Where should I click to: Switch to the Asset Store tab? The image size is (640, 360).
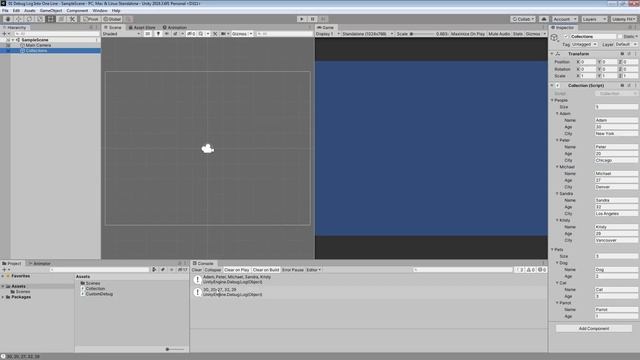pyautogui.click(x=142, y=27)
